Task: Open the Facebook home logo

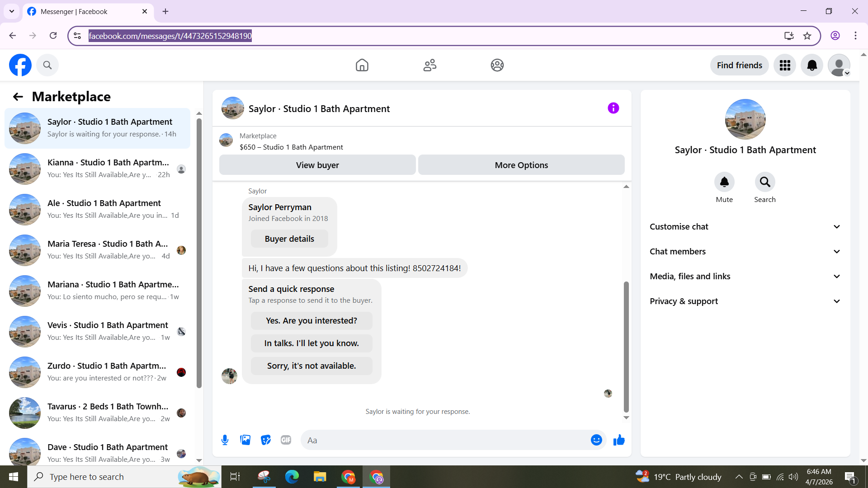Action: coord(20,65)
